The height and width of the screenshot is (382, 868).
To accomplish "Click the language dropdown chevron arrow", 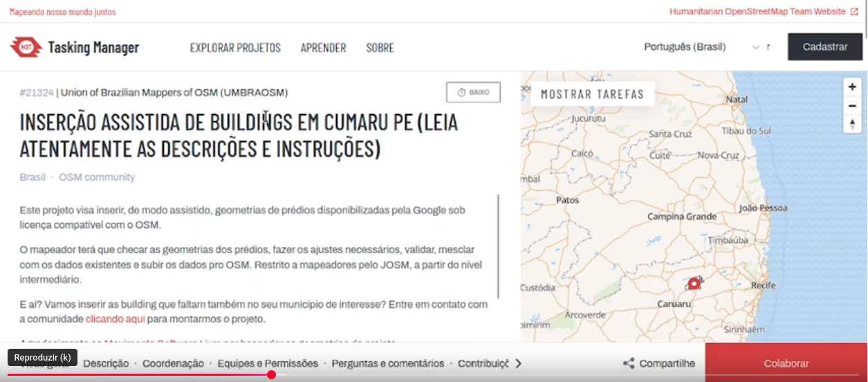I will coord(756,48).
